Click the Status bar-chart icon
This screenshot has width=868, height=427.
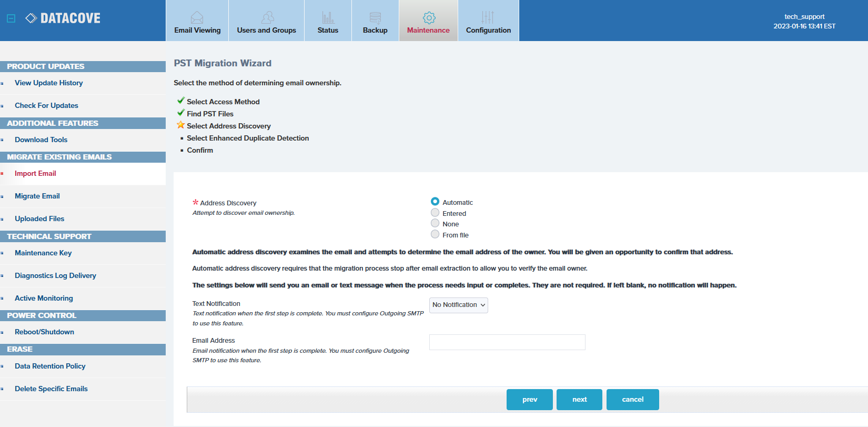(x=328, y=17)
